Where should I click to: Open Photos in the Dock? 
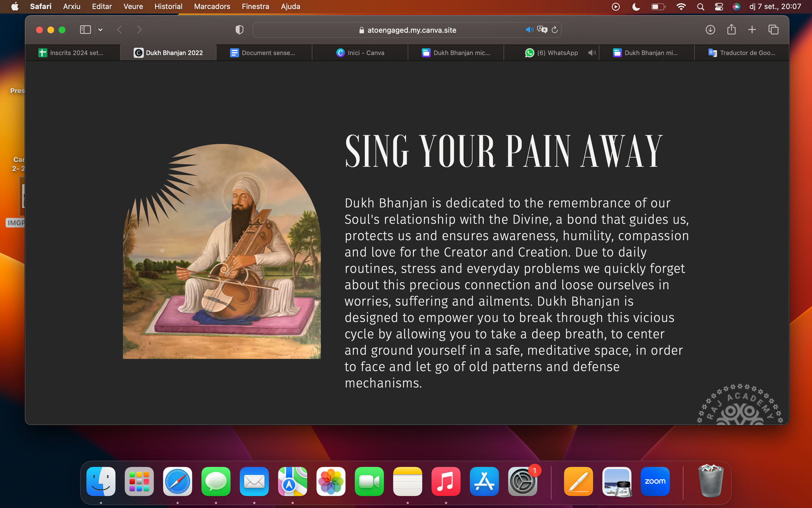tap(331, 482)
